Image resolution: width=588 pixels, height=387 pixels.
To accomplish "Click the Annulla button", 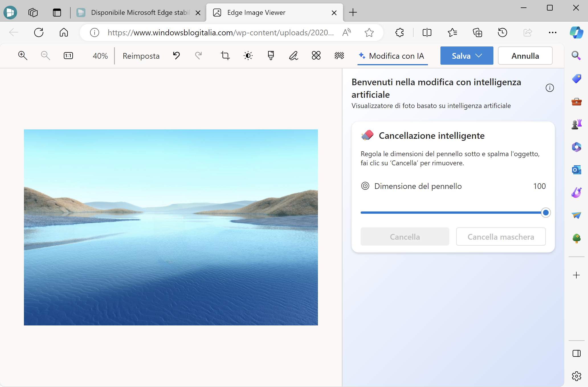I will pos(525,56).
